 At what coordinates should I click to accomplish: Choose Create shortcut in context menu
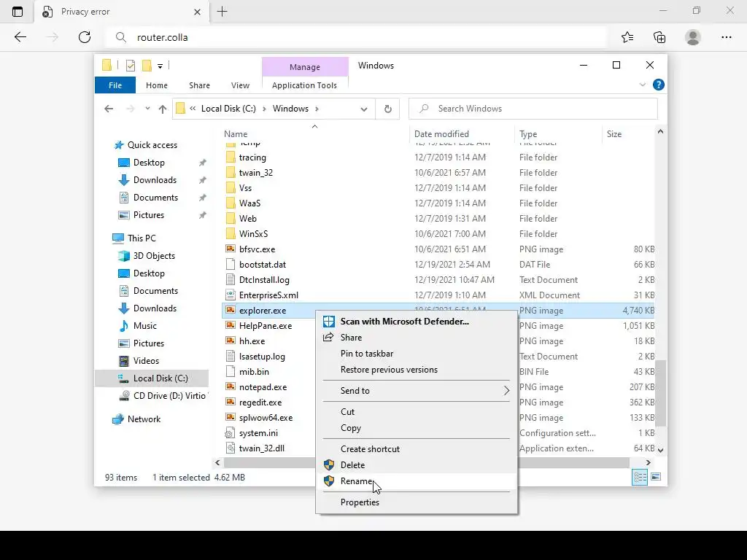(417, 448)
